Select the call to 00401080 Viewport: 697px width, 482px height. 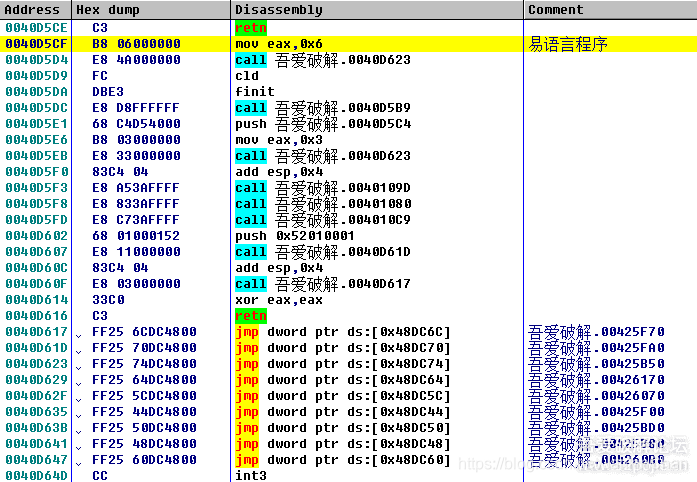[x=323, y=204]
